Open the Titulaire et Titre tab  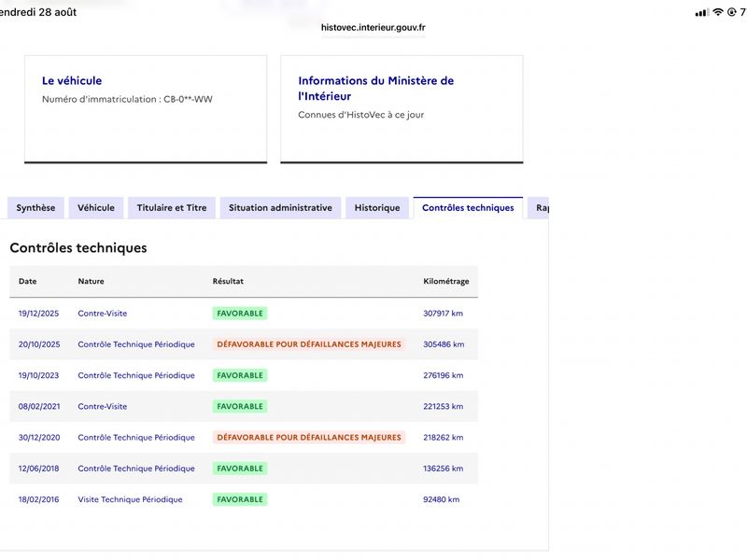point(172,207)
